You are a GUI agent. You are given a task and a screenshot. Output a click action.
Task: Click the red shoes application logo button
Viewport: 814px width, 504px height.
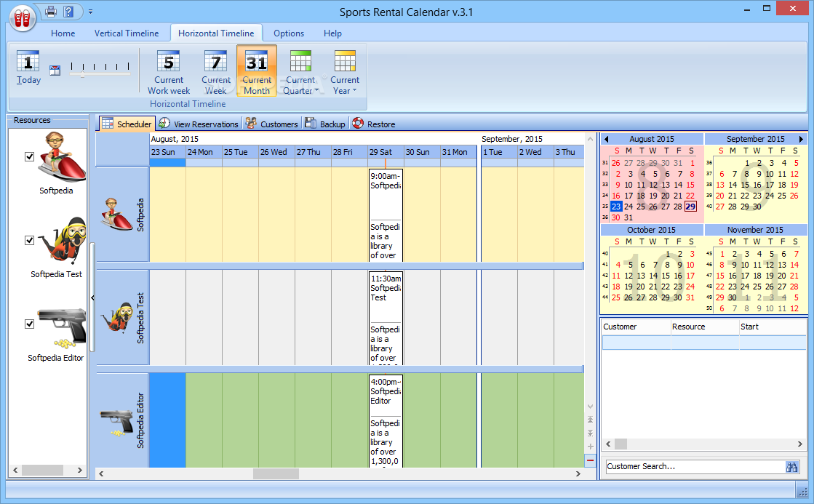click(x=22, y=18)
